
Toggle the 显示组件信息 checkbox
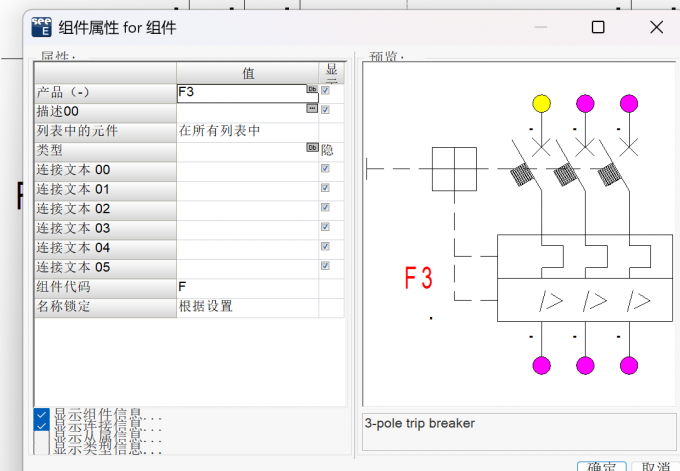point(41,414)
